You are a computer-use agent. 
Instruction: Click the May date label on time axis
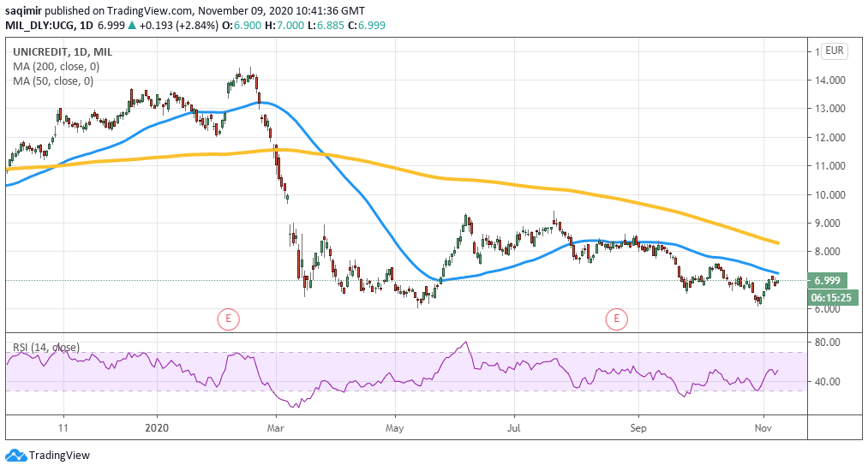(x=395, y=428)
